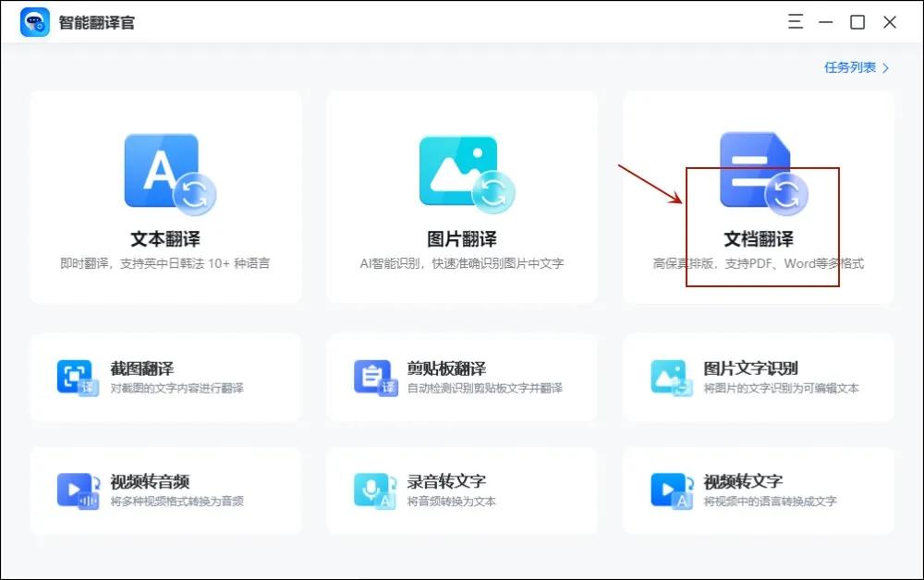Select the 文本翻译 title text
Viewport: 924px width, 580px height.
(x=165, y=238)
